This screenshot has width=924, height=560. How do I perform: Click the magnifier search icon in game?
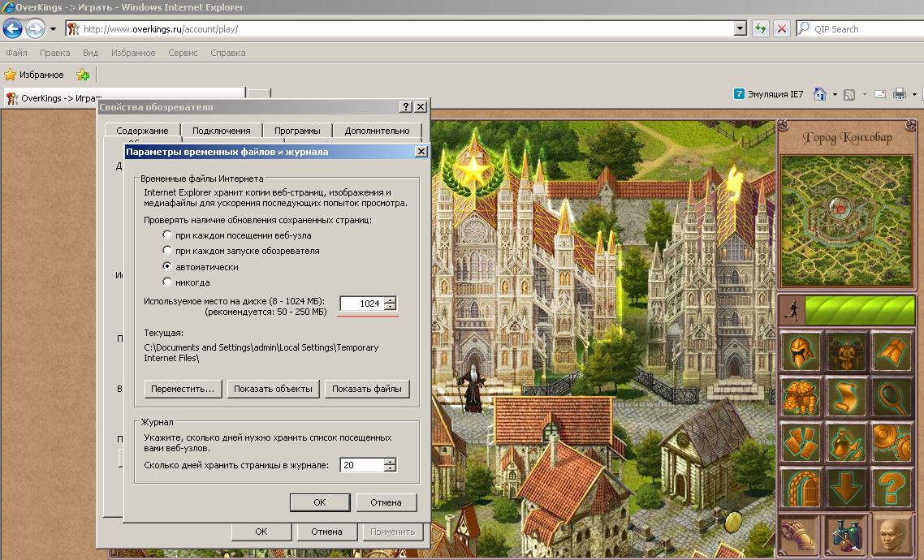[892, 397]
